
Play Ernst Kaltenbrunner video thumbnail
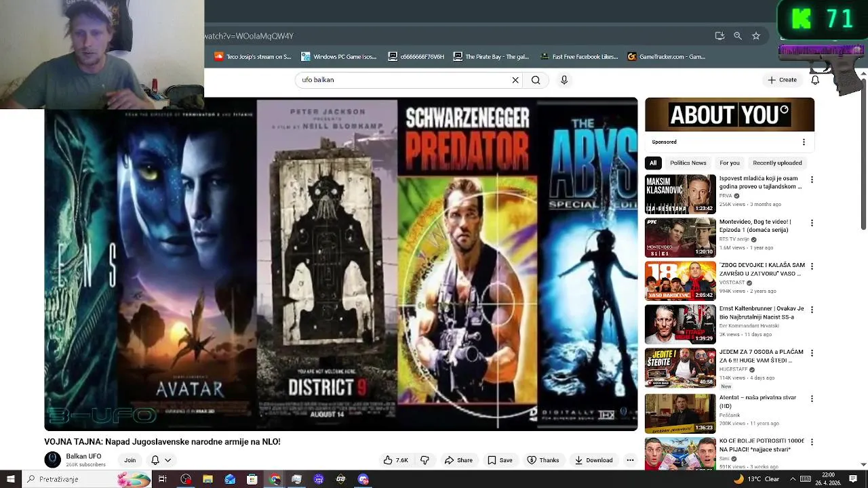(x=680, y=325)
